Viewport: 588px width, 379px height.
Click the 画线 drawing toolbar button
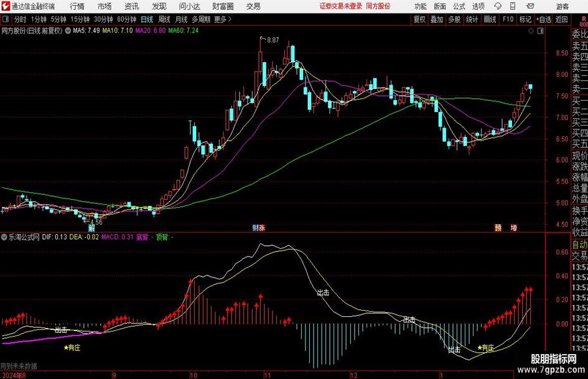pyautogui.click(x=490, y=19)
